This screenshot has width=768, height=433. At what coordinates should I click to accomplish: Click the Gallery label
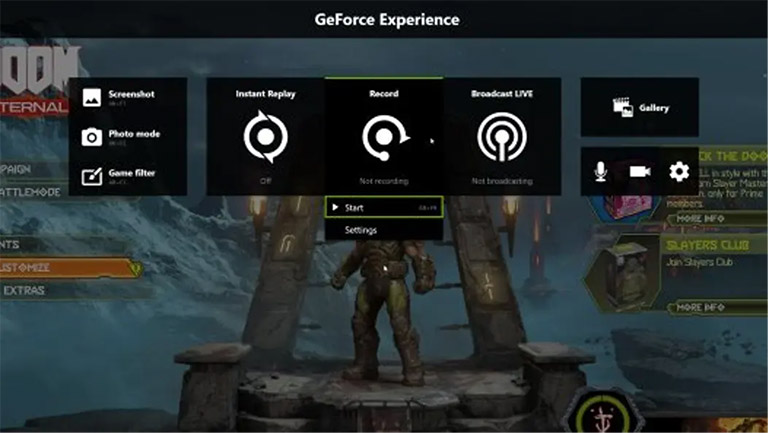pos(654,108)
